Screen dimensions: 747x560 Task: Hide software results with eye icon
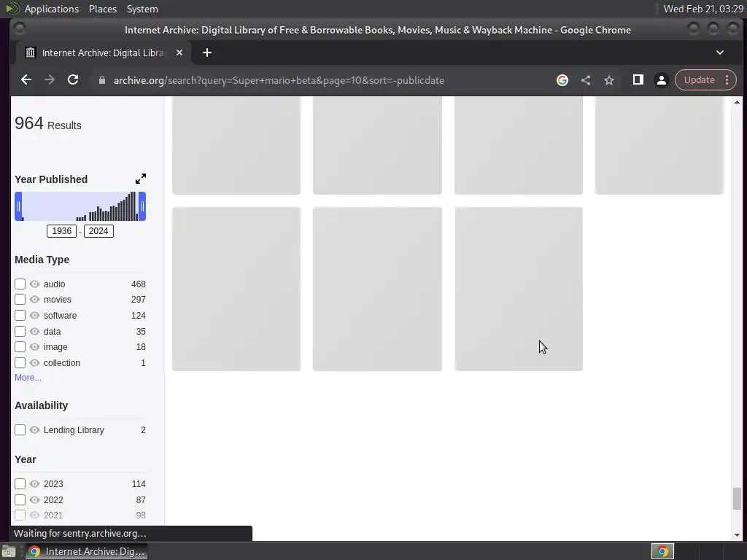[34, 316]
